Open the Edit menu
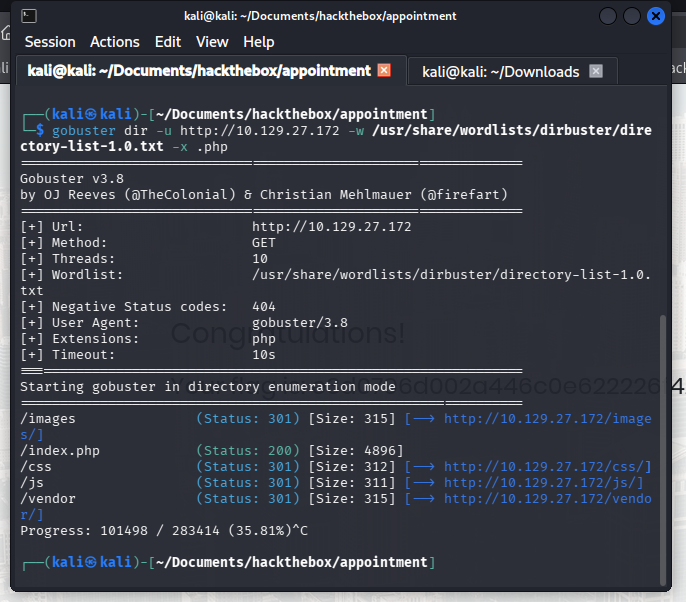 pyautogui.click(x=168, y=42)
